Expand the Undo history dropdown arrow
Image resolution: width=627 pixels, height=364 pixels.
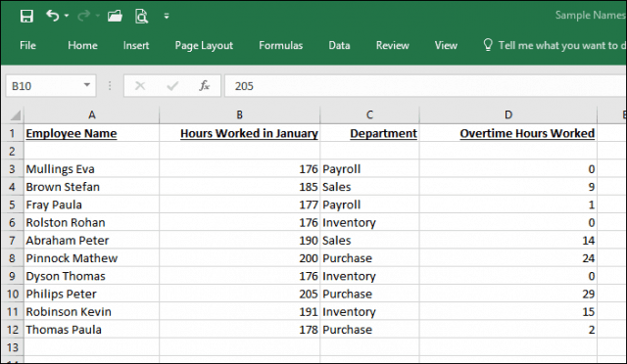pos(67,16)
